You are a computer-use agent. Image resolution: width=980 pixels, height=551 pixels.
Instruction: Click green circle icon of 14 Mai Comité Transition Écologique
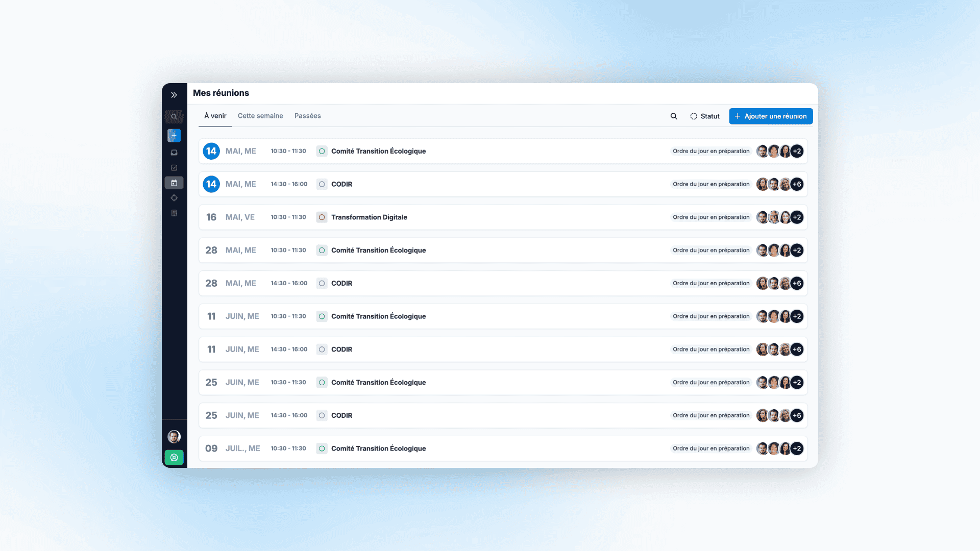coord(322,151)
